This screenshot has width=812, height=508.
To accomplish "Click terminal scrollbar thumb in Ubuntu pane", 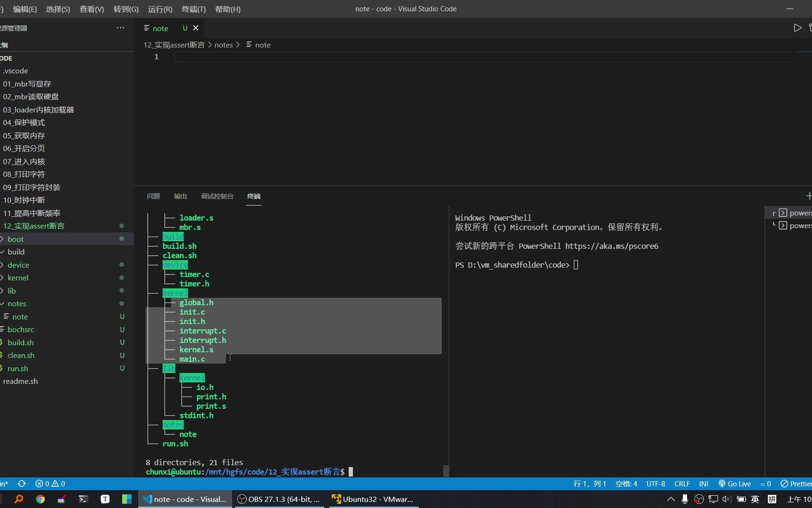I will click(446, 471).
